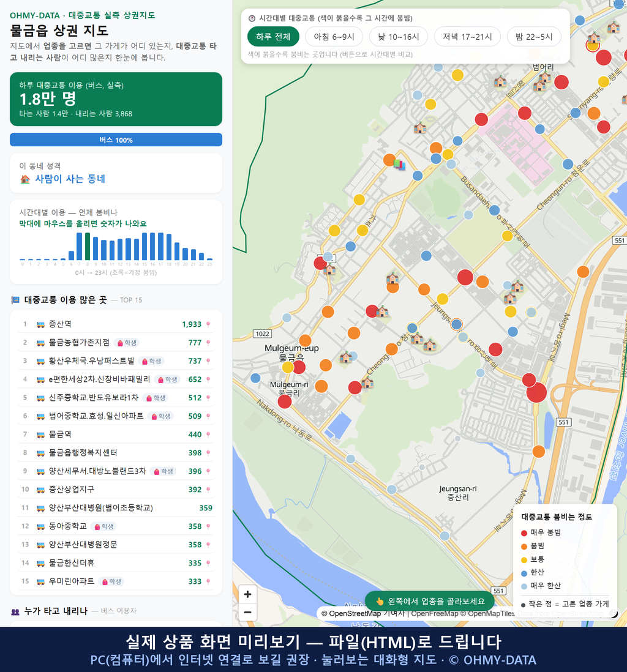Click the Mulgeum-eup 물금읍 map label
Screen dimensions: 627x672
(291, 353)
